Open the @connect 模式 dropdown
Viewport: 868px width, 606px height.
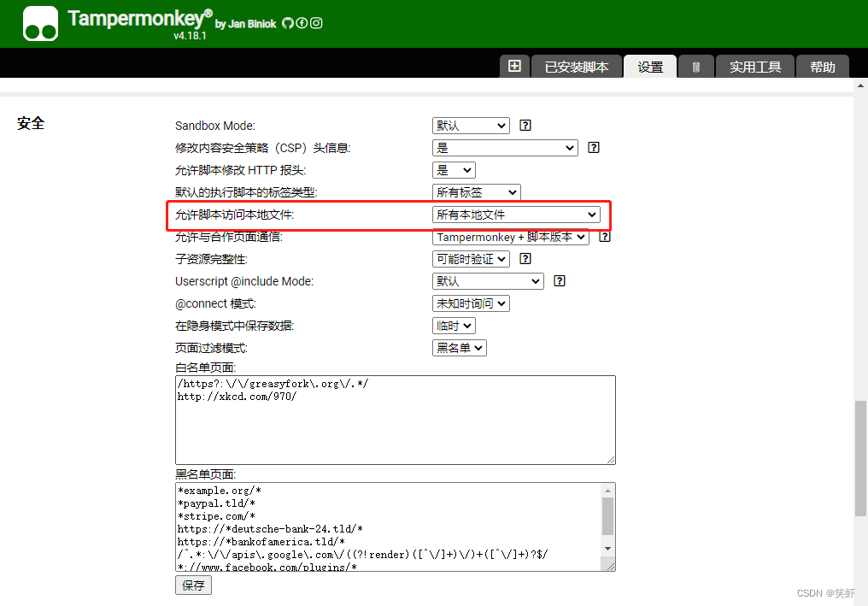coord(471,303)
